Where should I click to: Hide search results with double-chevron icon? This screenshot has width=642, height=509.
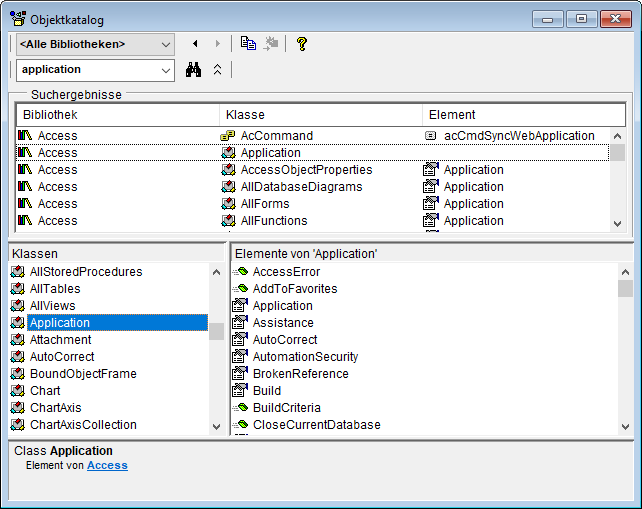tap(218, 70)
